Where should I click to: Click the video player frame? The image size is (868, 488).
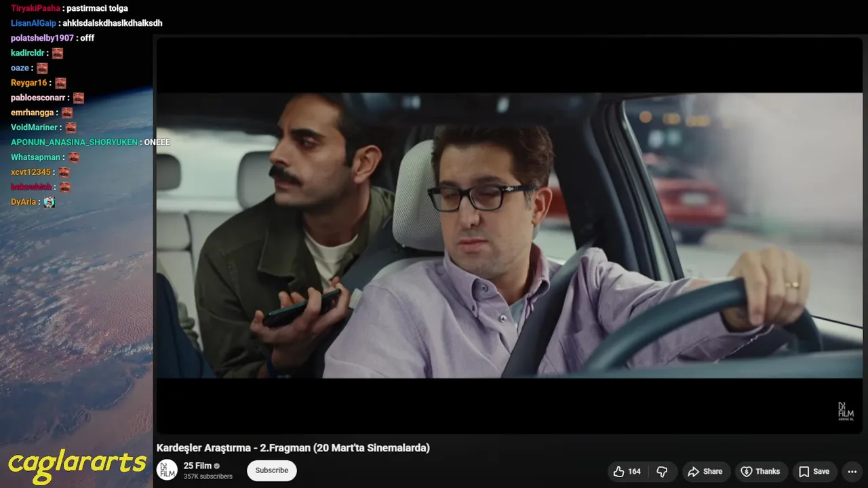tap(509, 235)
